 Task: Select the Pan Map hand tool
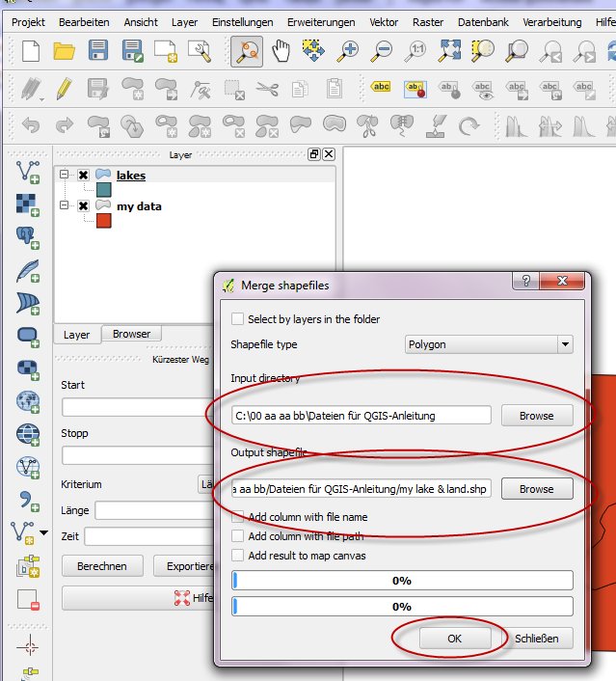point(280,49)
